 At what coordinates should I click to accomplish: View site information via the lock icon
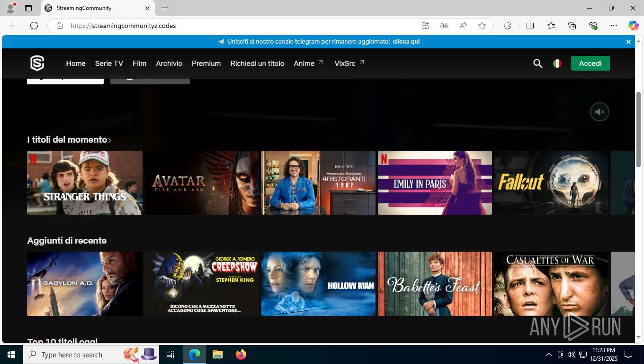60,26
